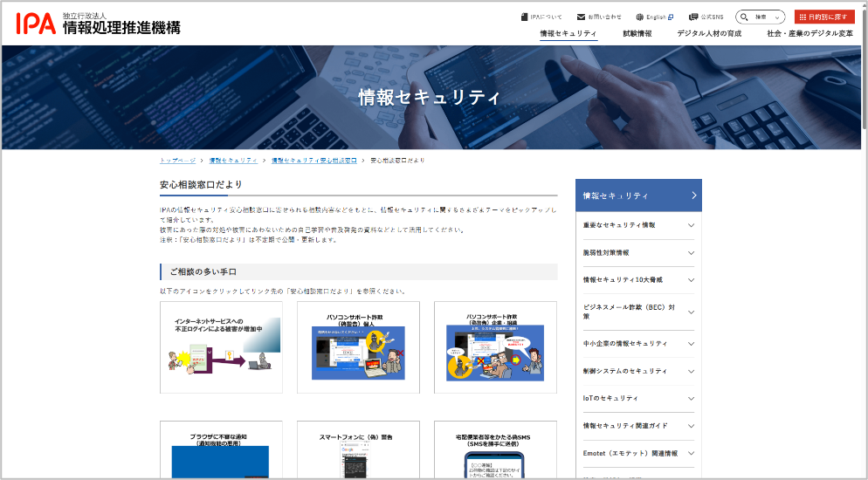868x480 pixels.
Task: Click the document icon beside IPAについて
Action: pyautogui.click(x=524, y=17)
